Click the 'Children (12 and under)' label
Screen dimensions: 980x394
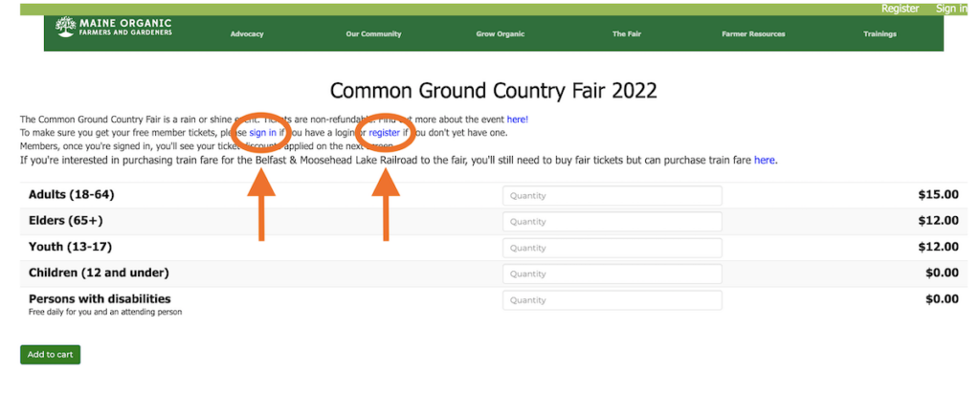tap(99, 274)
